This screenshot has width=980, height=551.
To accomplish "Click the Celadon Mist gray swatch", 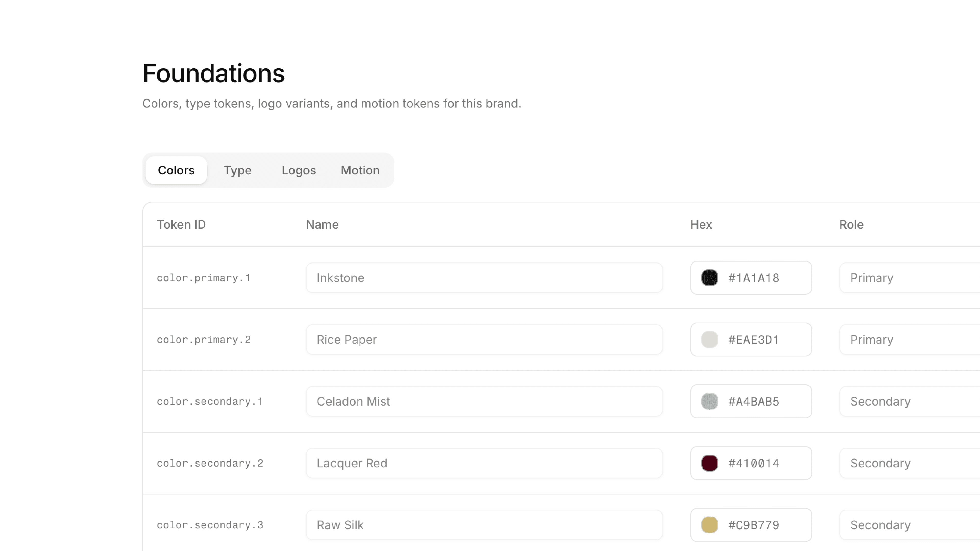I will [709, 401].
